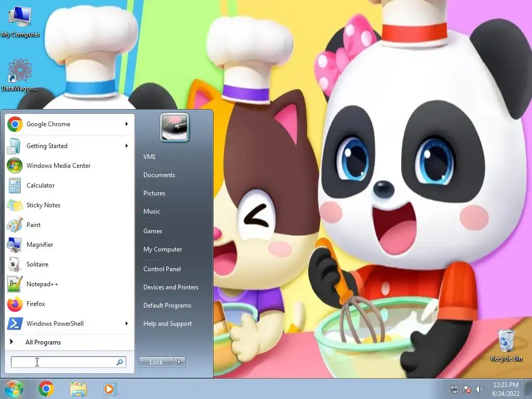Open Documents from Start menu
532x399 pixels.
[x=159, y=175]
